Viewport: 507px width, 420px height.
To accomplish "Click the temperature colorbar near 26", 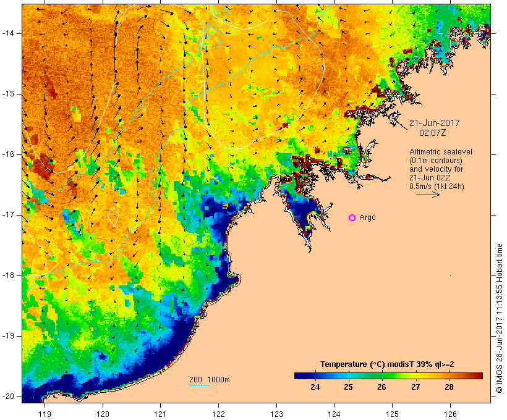I will [382, 376].
